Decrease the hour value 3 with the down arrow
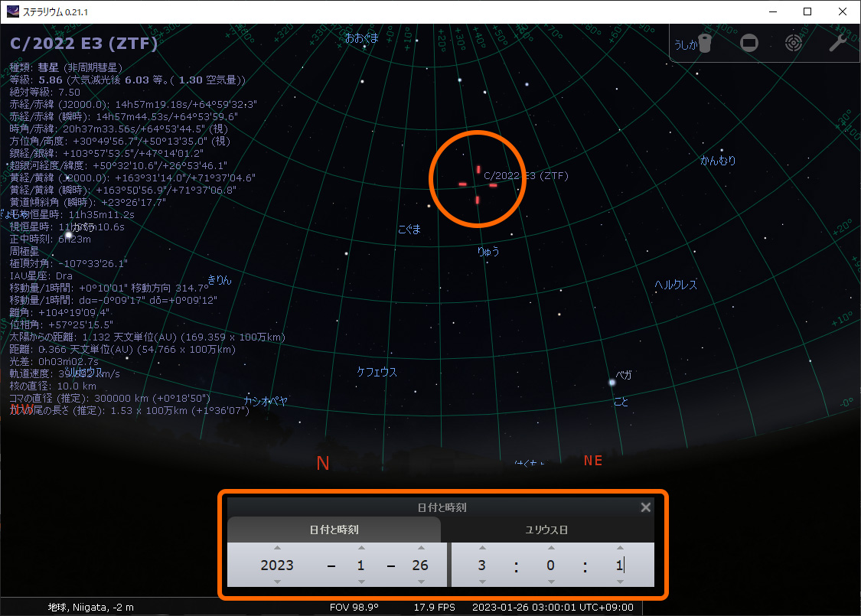 tap(482, 582)
